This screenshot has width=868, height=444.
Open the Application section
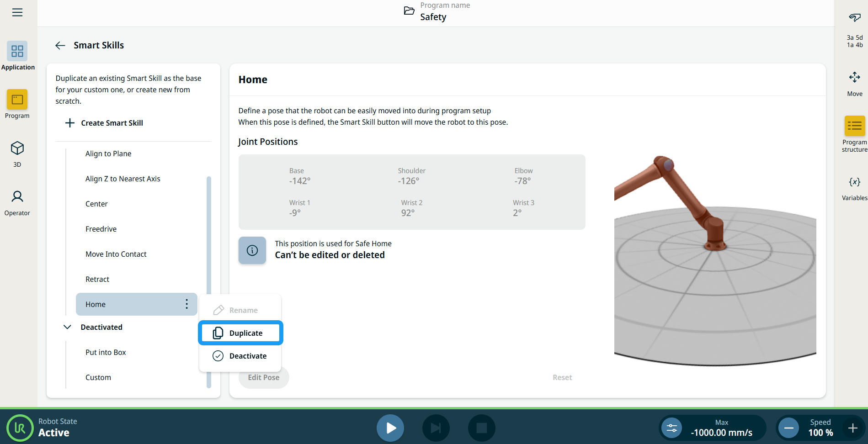(17, 56)
